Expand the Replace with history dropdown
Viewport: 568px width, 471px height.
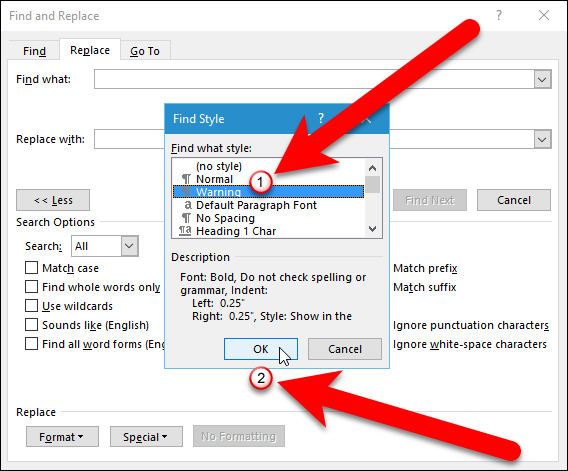[x=542, y=139]
